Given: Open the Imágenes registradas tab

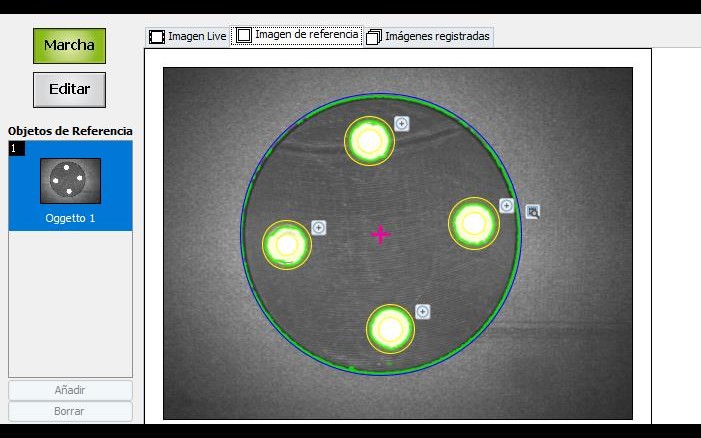Looking at the screenshot, I should 429,36.
